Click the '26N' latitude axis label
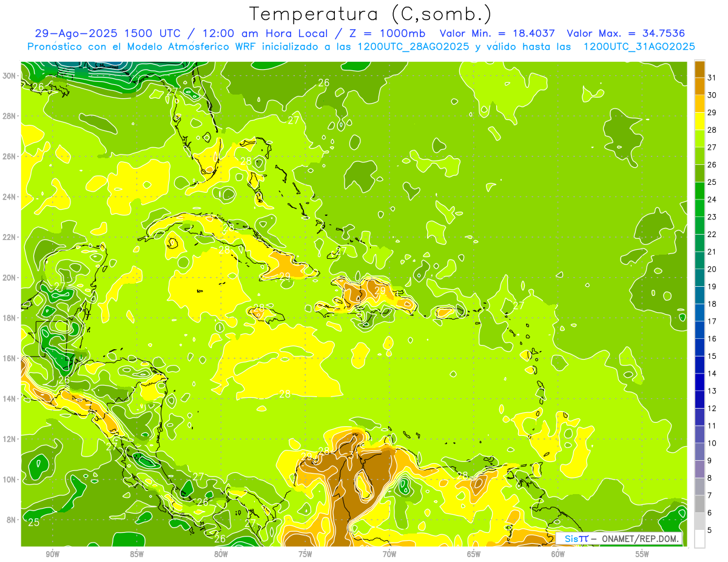The height and width of the screenshot is (562, 728). click(9, 156)
